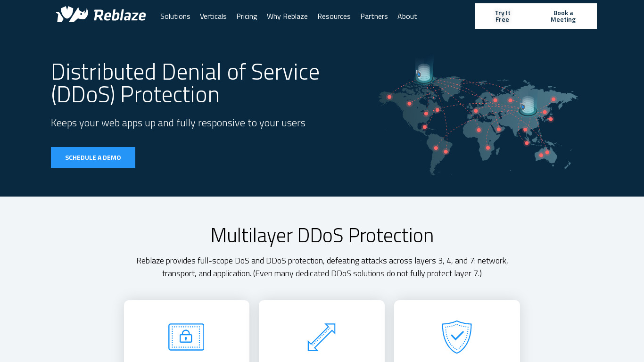644x362 pixels.
Task: Click the world attack map graphic
Action: 478,117
